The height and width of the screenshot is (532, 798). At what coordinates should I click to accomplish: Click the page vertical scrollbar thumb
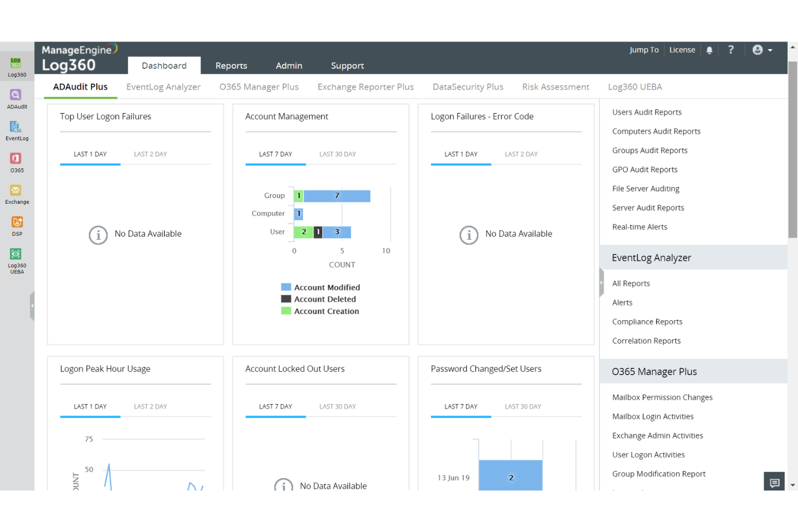pos(793,149)
